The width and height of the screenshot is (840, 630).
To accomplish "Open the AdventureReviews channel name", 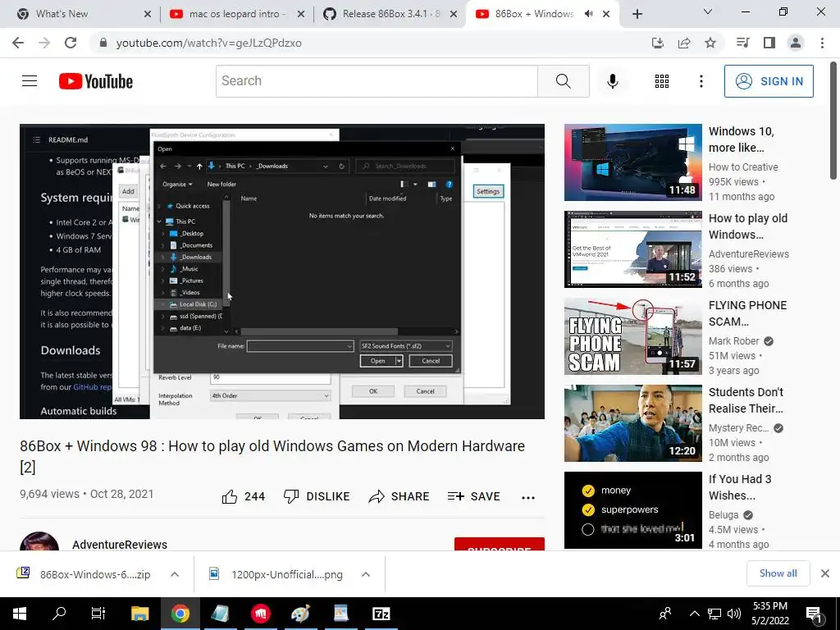I will (120, 545).
